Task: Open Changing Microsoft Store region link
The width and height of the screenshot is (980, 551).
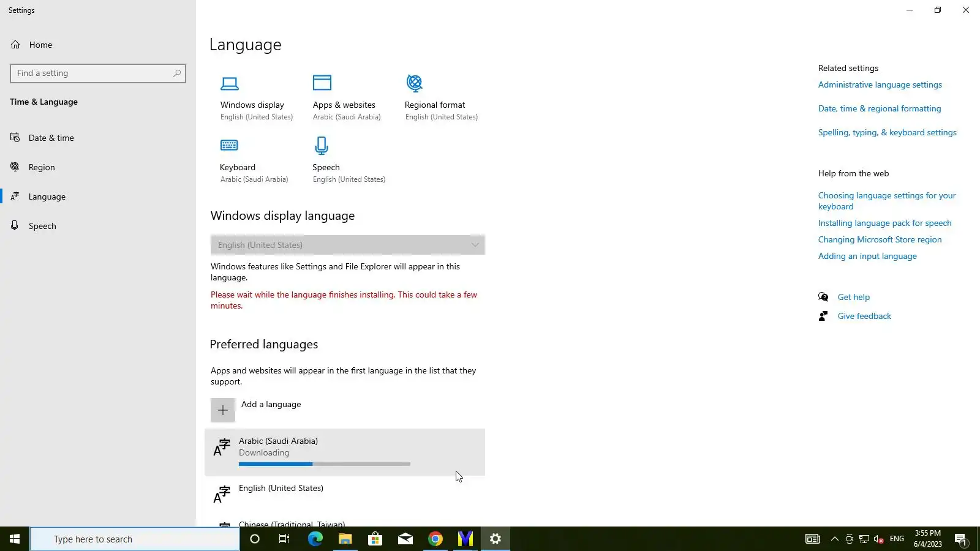Action: [880, 240]
